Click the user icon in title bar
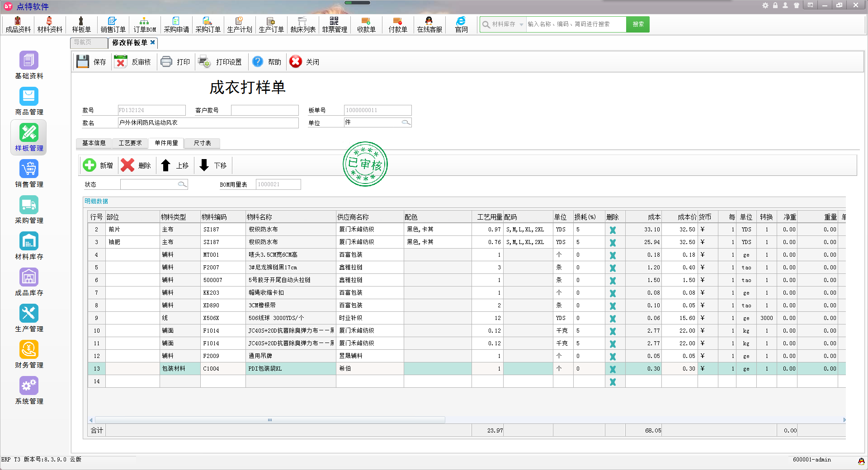Image resolution: width=868 pixels, height=470 pixels. click(785, 5)
